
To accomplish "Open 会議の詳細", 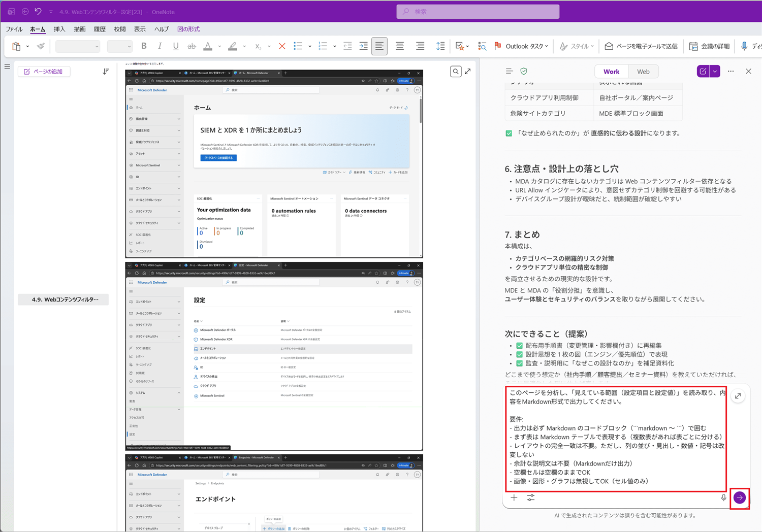I will [709, 46].
